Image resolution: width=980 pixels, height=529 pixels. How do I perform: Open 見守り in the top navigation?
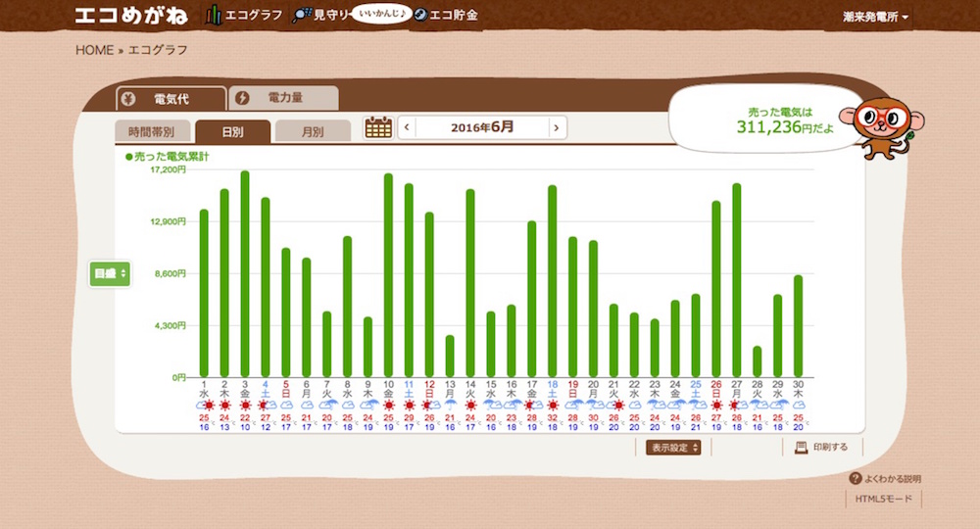coord(320,16)
